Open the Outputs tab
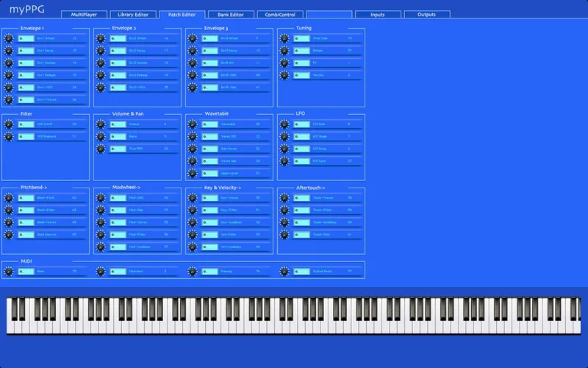Screen dimensions: 588x368 coord(427,15)
